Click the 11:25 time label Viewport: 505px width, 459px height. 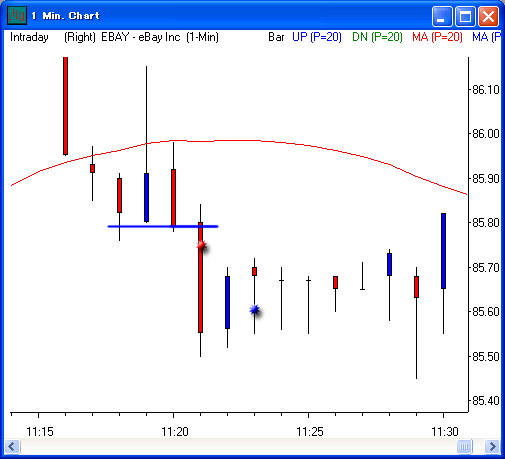[x=310, y=432]
